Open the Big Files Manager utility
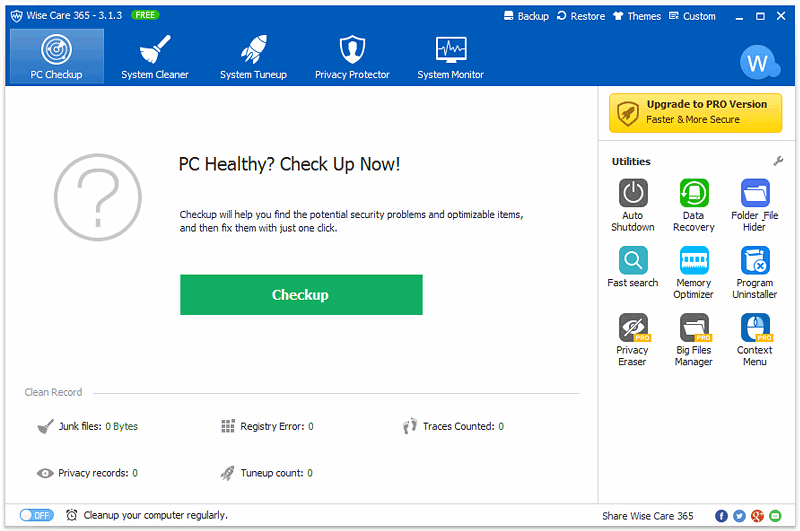This screenshot has height=531, width=800. point(693,340)
